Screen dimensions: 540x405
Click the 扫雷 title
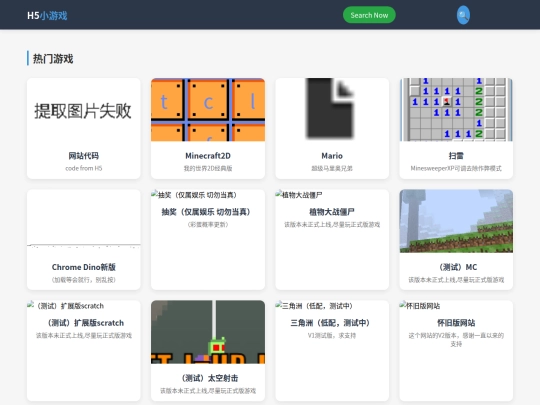[456, 156]
